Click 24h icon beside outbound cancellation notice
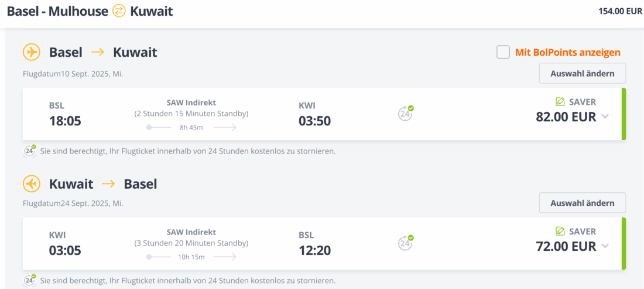The height and width of the screenshot is (289, 644). click(29, 151)
